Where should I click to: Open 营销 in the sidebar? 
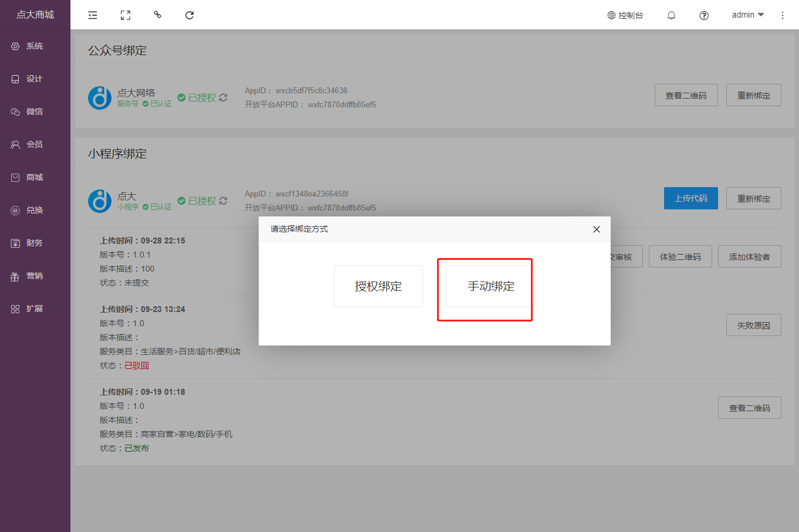[35, 276]
